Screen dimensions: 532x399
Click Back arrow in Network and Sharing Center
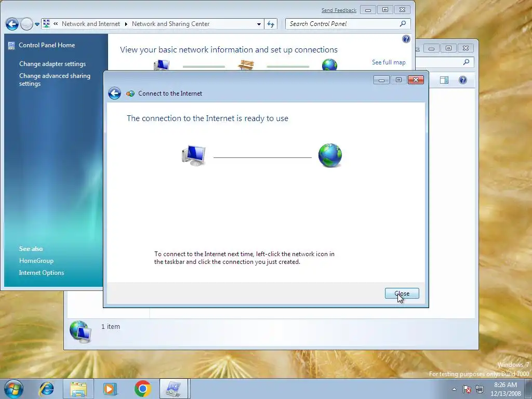point(12,24)
